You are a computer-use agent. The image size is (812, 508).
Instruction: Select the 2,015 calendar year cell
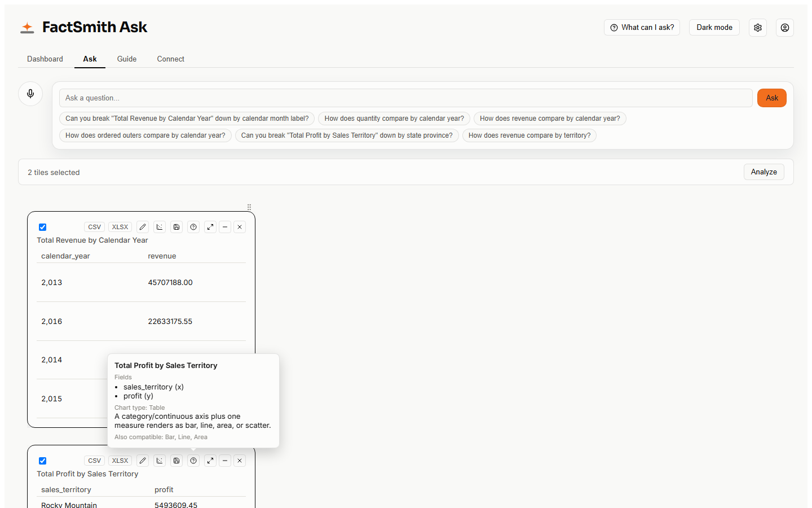[52, 398]
